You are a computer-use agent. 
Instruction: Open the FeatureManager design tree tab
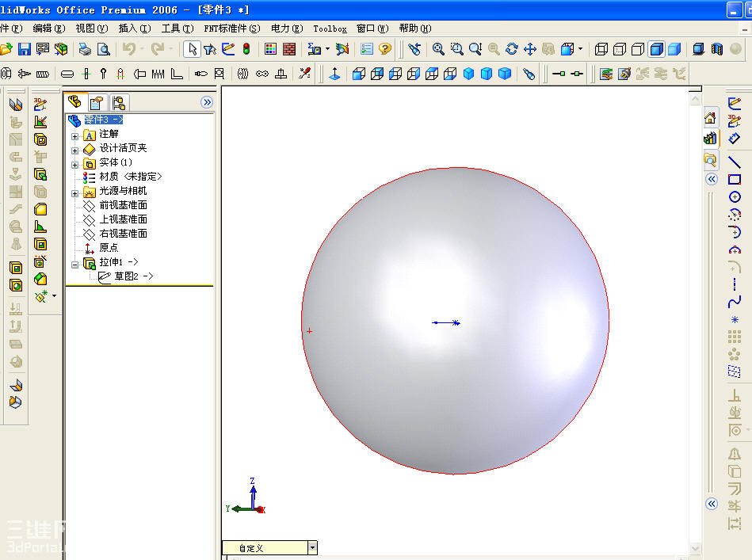pyautogui.click(x=74, y=101)
